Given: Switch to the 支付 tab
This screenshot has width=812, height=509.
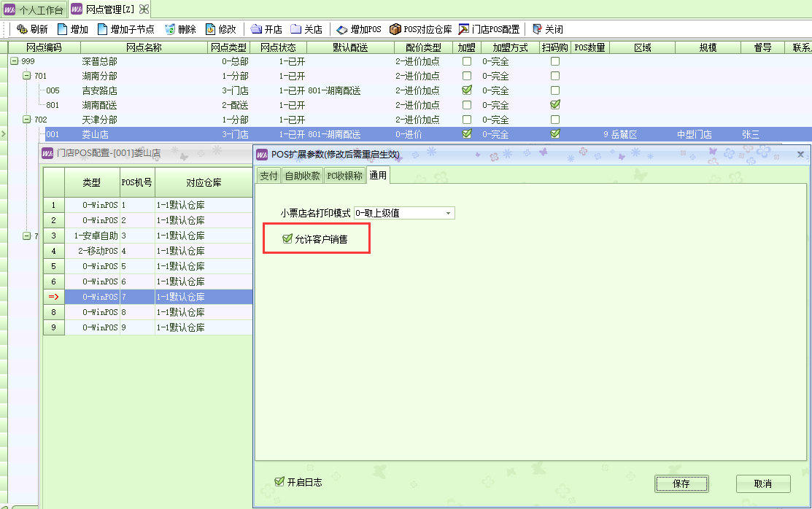Looking at the screenshot, I should [268, 176].
